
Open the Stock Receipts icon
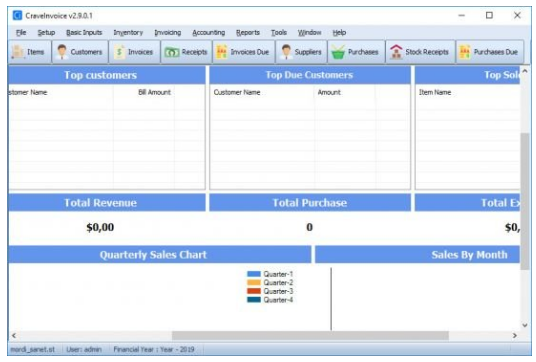[396, 52]
